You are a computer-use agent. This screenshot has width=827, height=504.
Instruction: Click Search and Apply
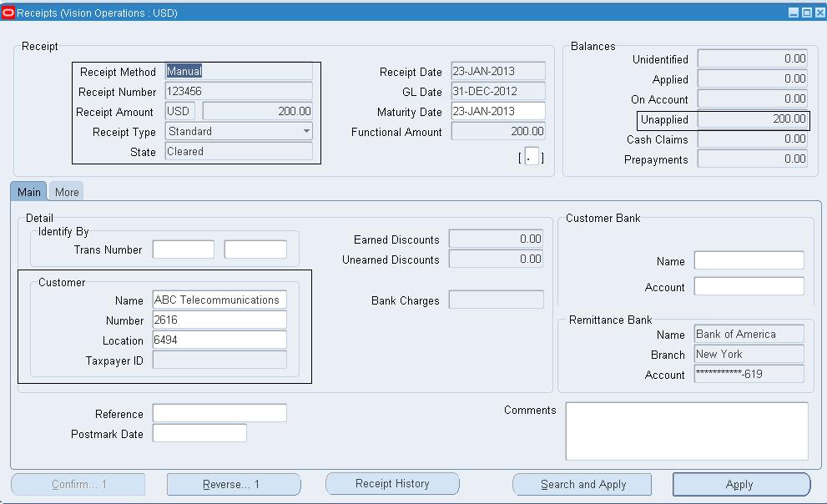coord(581,484)
